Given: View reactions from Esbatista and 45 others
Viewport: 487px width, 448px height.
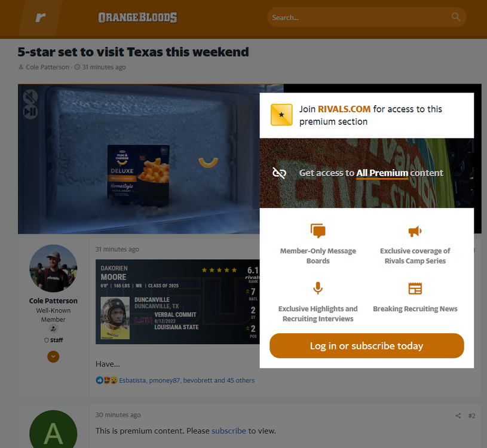Looking at the screenshot, I should coord(186,381).
